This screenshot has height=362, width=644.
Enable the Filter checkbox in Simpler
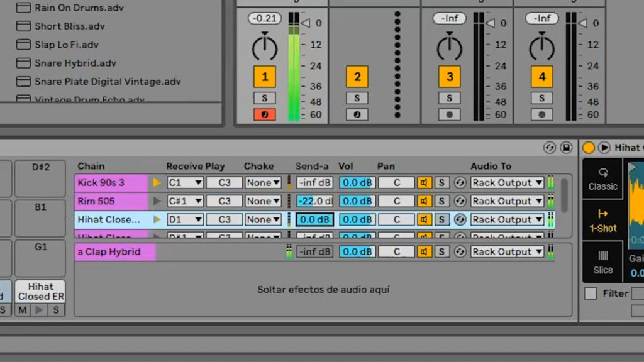590,293
